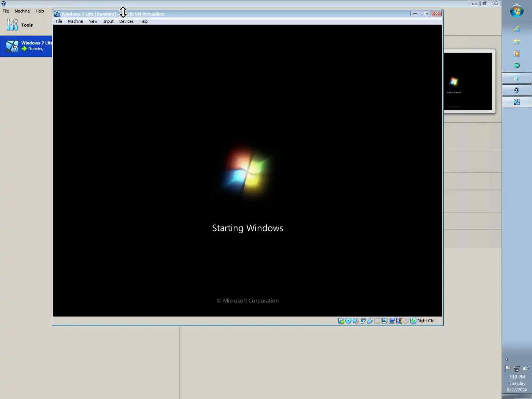Click the Windows Start orb
Image resolution: width=532 pixels, height=399 pixels.
click(517, 11)
